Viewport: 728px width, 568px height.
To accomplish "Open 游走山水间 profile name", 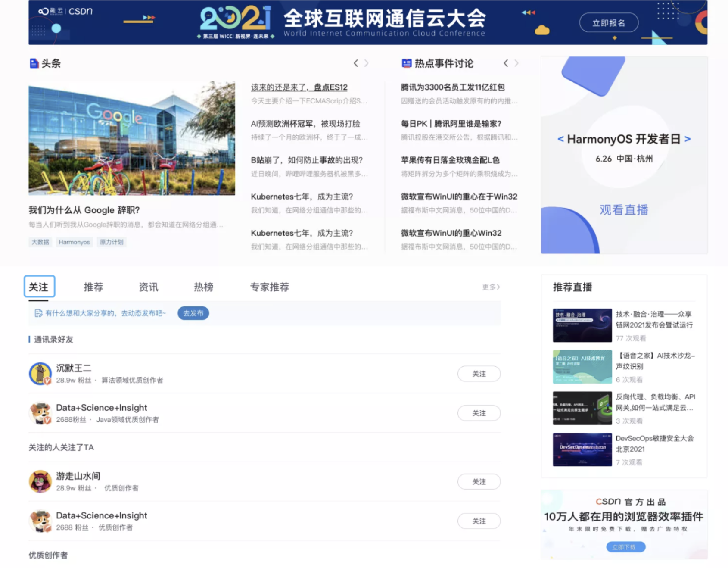I will [78, 476].
